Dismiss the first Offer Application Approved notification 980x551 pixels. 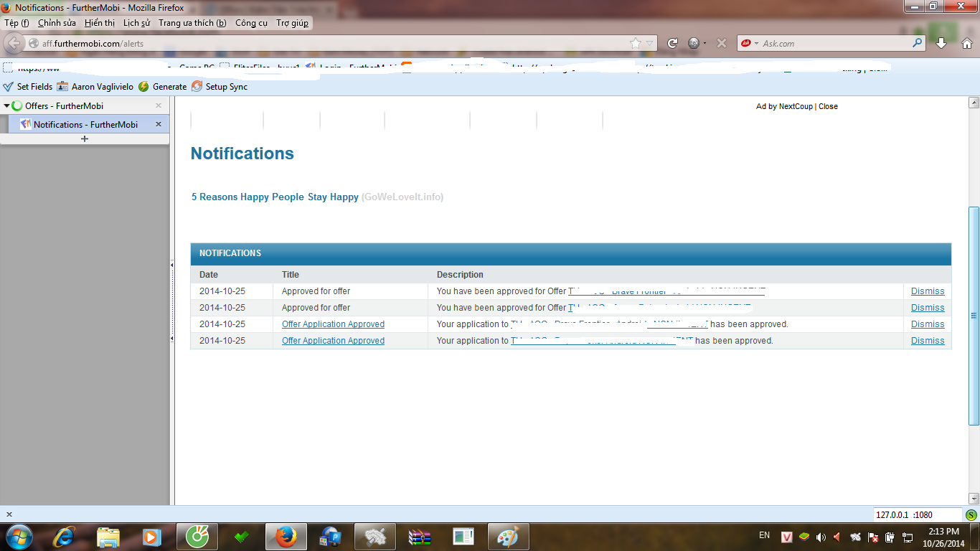928,324
